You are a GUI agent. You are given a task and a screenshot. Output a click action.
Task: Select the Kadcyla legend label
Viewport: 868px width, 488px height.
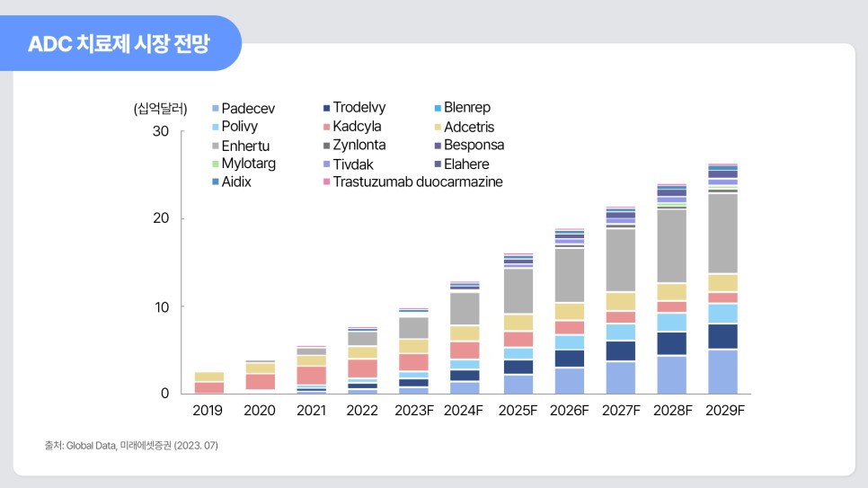point(357,127)
